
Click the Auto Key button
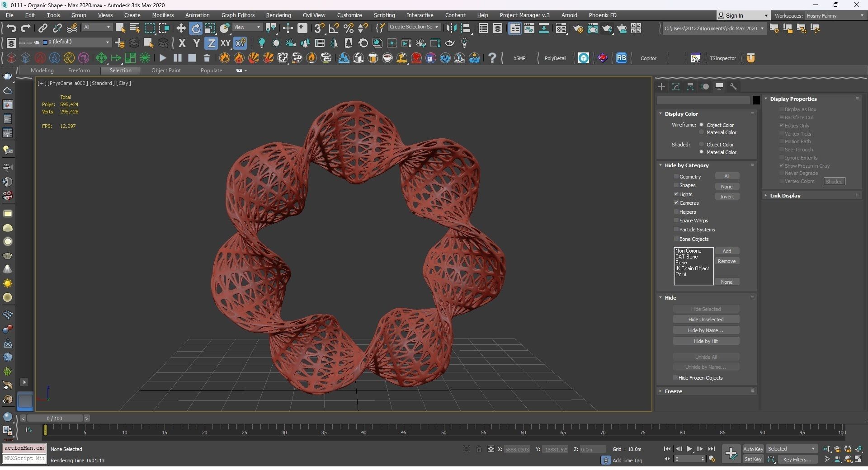tap(753, 449)
